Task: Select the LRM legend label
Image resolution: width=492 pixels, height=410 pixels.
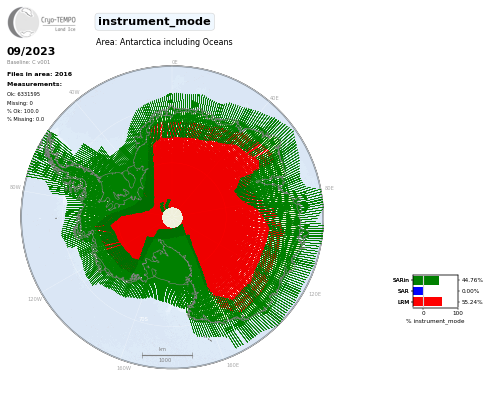Action: (x=403, y=302)
